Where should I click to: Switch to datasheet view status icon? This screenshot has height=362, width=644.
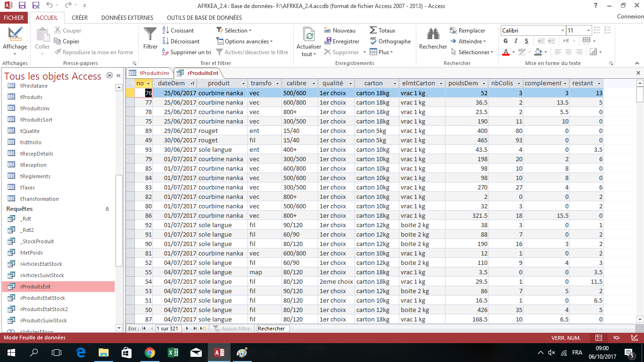click(x=599, y=338)
